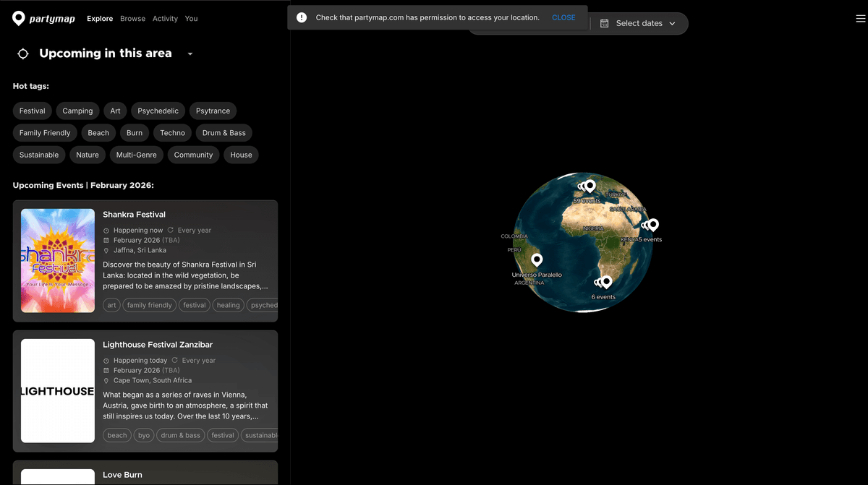Dismiss the location notification with CLOSE

[x=563, y=17]
